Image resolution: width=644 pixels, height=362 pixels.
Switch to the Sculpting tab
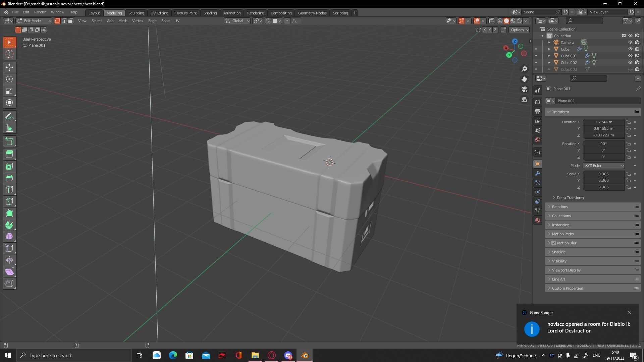pyautogui.click(x=136, y=13)
